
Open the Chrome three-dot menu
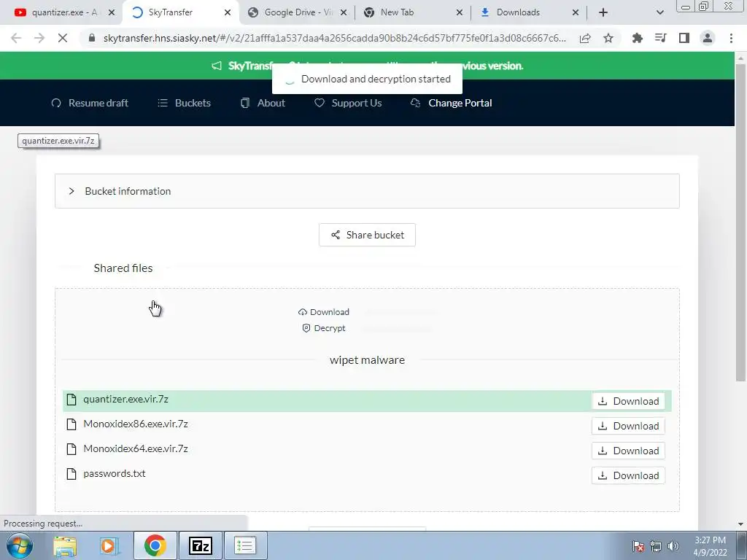point(731,38)
